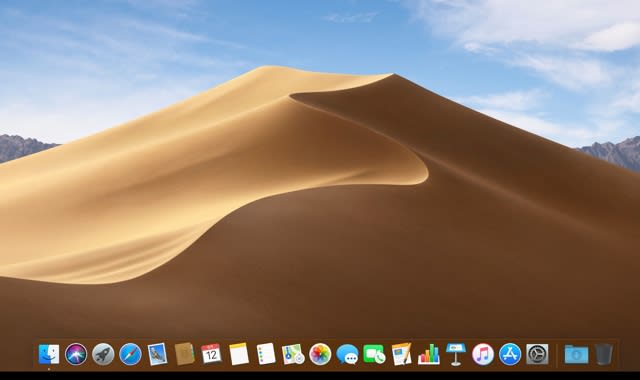Launch Numbers bar chart app
This screenshot has width=640, height=380.
(429, 354)
